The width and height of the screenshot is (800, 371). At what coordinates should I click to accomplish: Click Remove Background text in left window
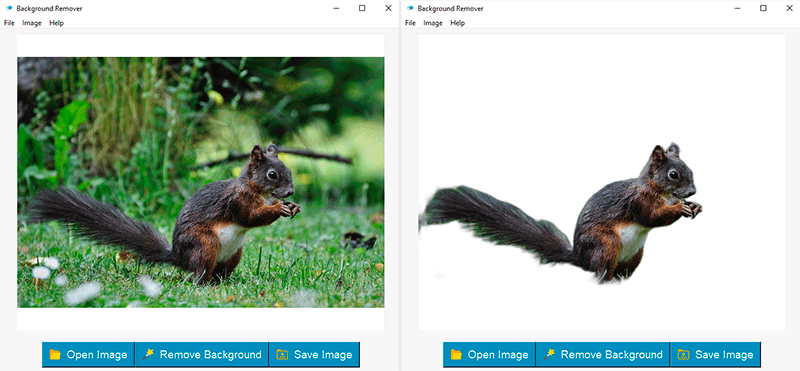click(x=211, y=355)
